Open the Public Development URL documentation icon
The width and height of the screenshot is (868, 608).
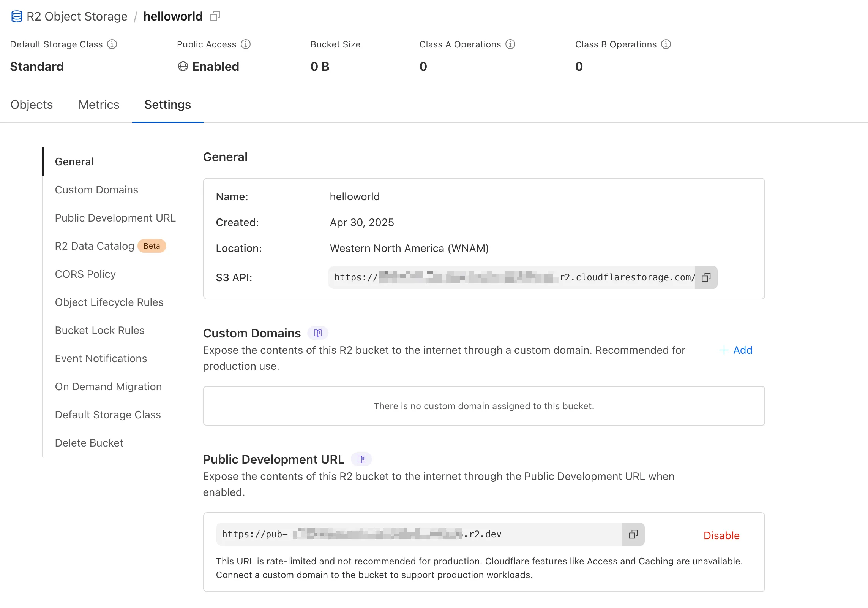(x=361, y=459)
